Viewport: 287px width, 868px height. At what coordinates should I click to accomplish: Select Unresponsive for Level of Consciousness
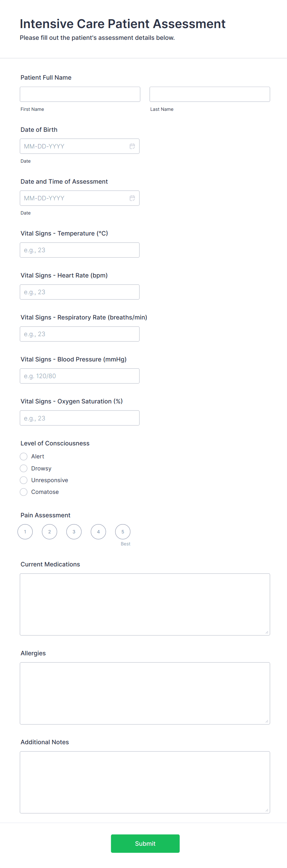23,480
